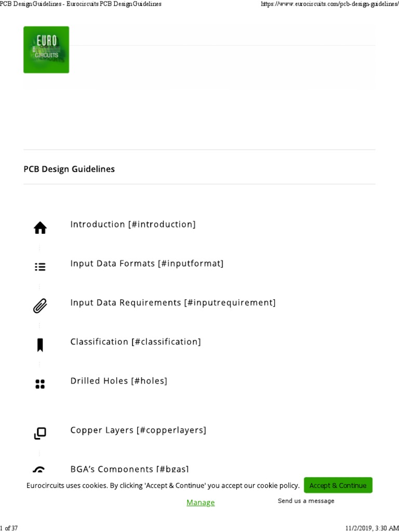
Task: Click the four-dots icon beside Drilled Holes
Action: [x=40, y=384]
